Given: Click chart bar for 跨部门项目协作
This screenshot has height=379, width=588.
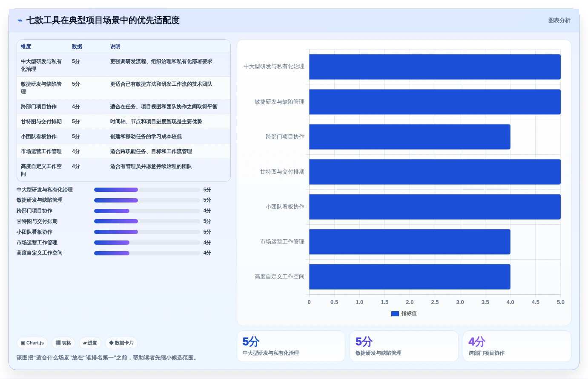Looking at the screenshot, I should coord(410,137).
